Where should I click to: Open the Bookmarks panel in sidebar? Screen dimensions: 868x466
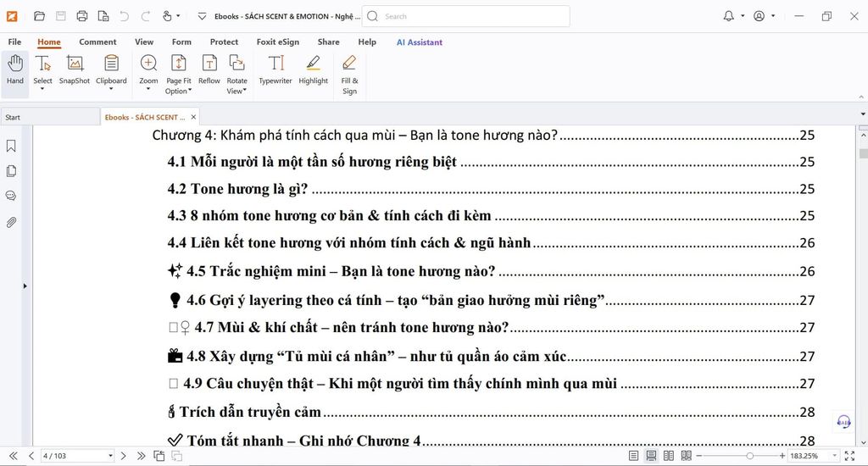11,146
